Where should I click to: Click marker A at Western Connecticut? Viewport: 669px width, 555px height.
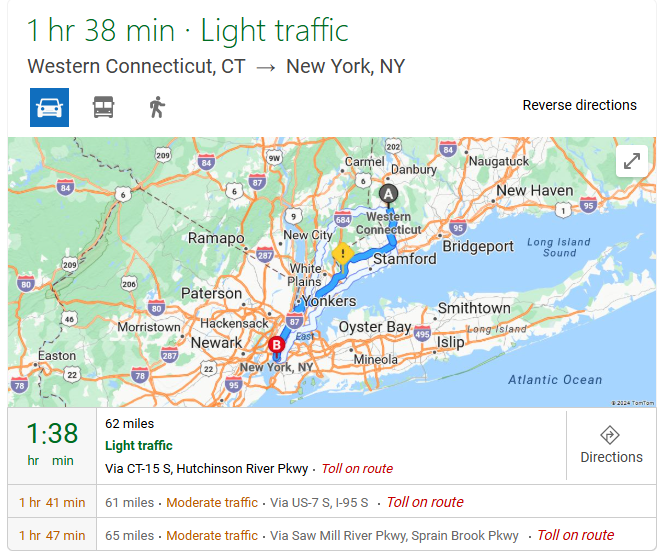click(388, 195)
